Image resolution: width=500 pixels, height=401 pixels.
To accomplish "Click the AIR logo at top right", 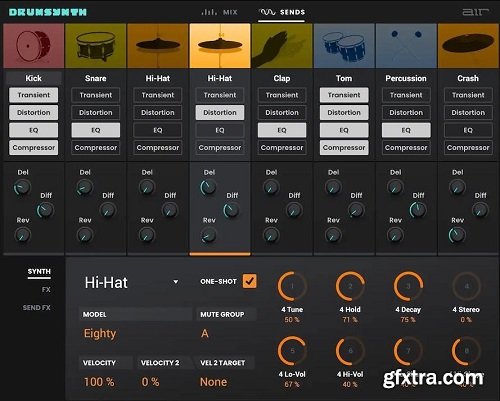I will pyautogui.click(x=476, y=12).
